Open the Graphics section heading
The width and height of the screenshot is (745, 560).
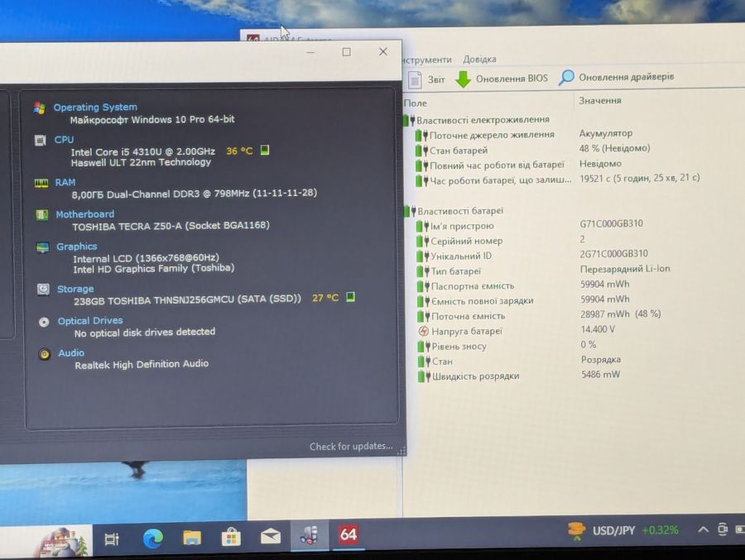click(76, 246)
